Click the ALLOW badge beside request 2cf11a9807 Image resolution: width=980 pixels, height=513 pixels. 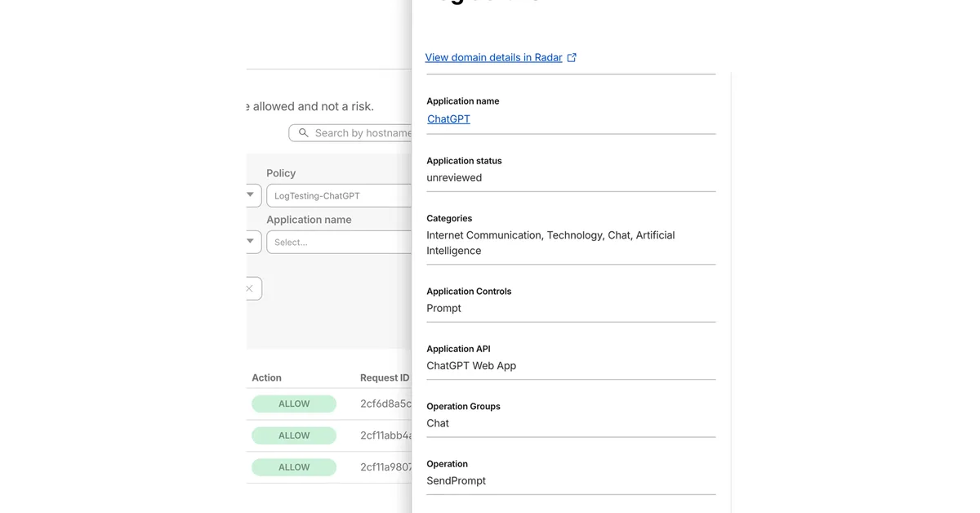tap(294, 466)
